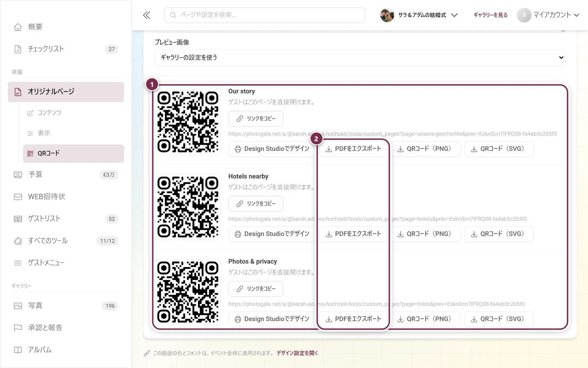This screenshot has width=588, height=368.
Task: Open 写真 in sidebar
Action: tap(66, 306)
